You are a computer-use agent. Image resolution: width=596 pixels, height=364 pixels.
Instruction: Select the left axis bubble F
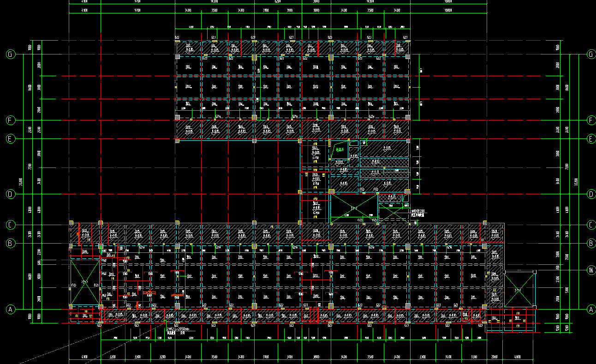10,120
